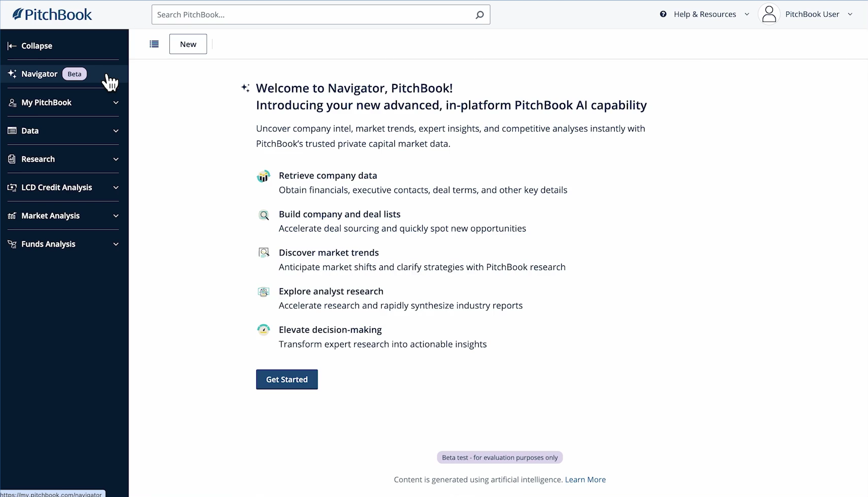Click the Funds Analysis icon

point(12,244)
